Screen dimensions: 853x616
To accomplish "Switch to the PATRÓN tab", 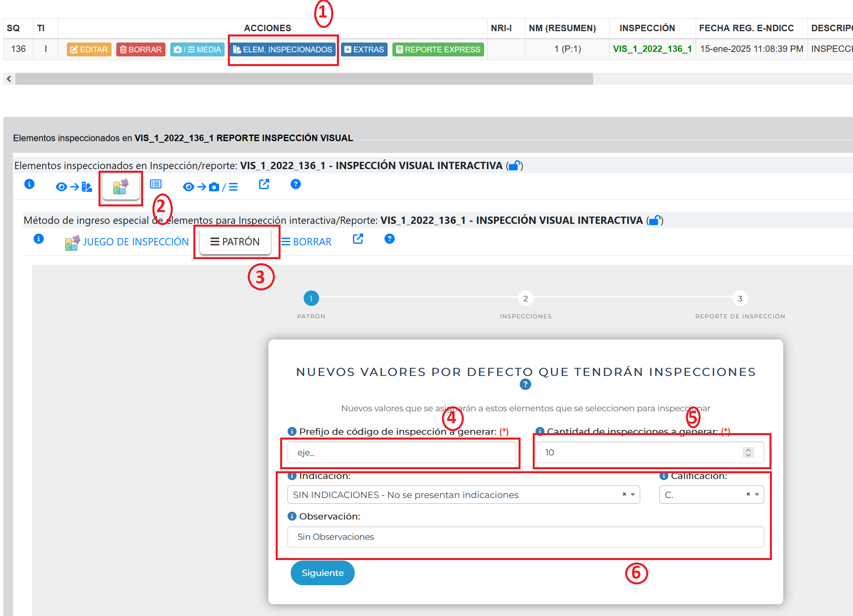I will tap(235, 242).
